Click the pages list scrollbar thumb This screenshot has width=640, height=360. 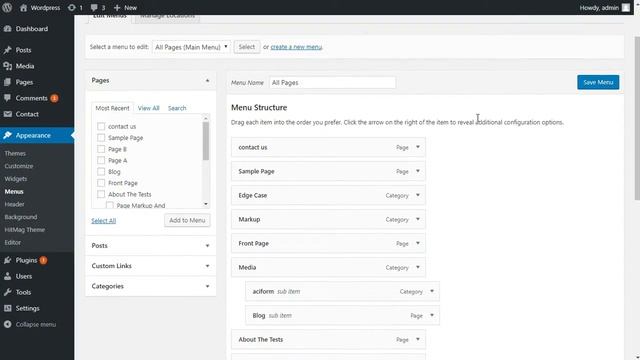click(206, 141)
